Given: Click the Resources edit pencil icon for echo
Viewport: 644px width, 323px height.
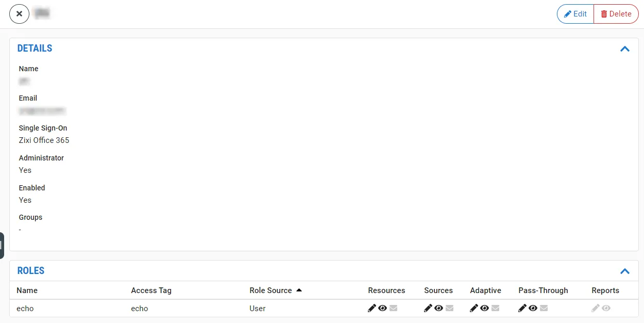Looking at the screenshot, I should (x=372, y=308).
